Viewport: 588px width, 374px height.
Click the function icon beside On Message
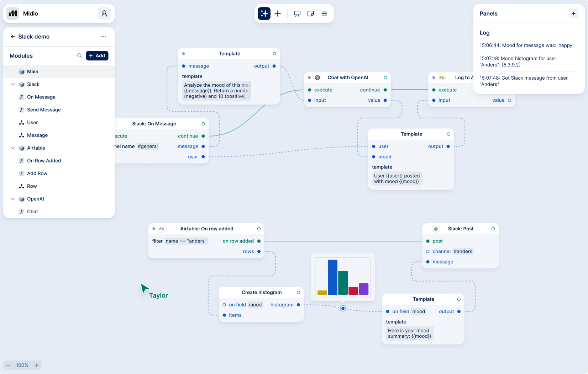(21, 97)
